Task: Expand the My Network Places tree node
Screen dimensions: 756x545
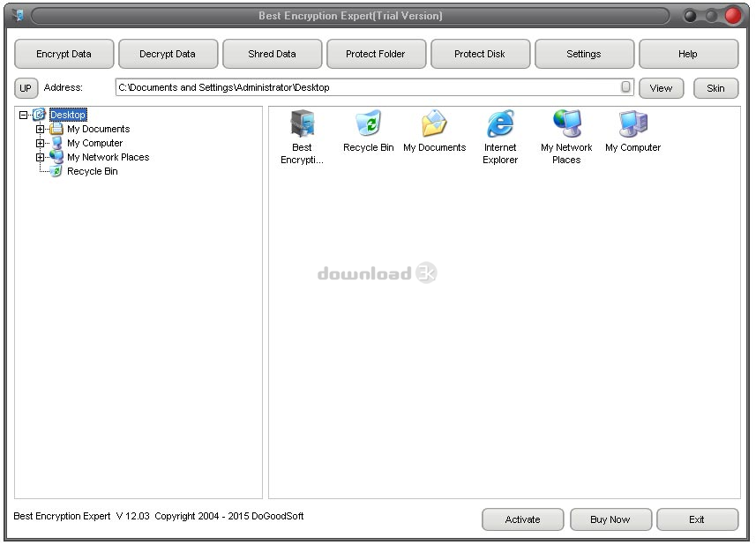Action: tap(40, 157)
